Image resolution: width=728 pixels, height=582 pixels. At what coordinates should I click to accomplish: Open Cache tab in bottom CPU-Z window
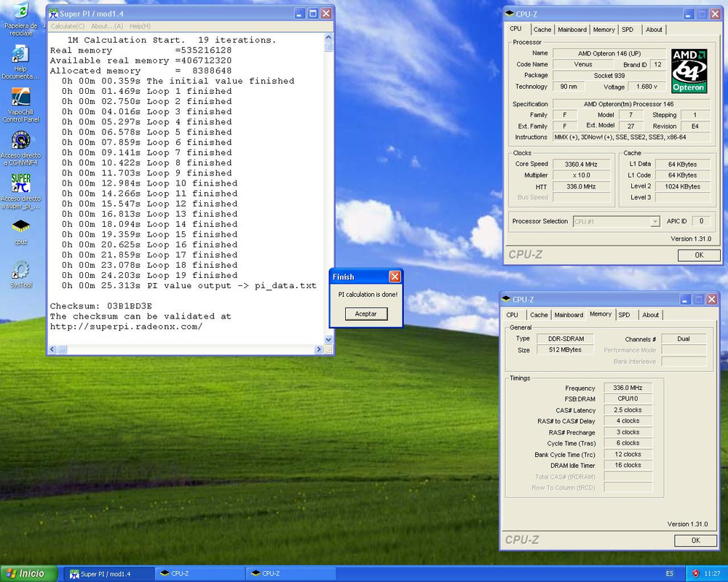point(539,315)
